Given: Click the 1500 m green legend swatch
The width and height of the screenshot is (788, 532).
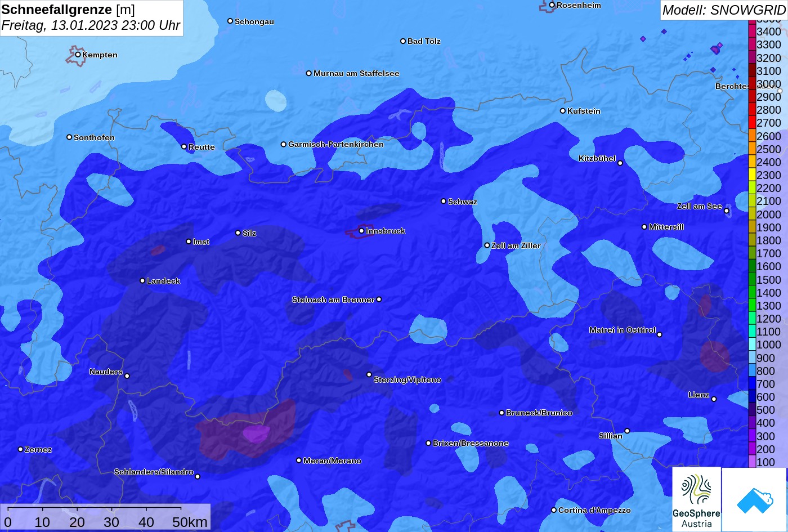Looking at the screenshot, I should click(x=752, y=279).
